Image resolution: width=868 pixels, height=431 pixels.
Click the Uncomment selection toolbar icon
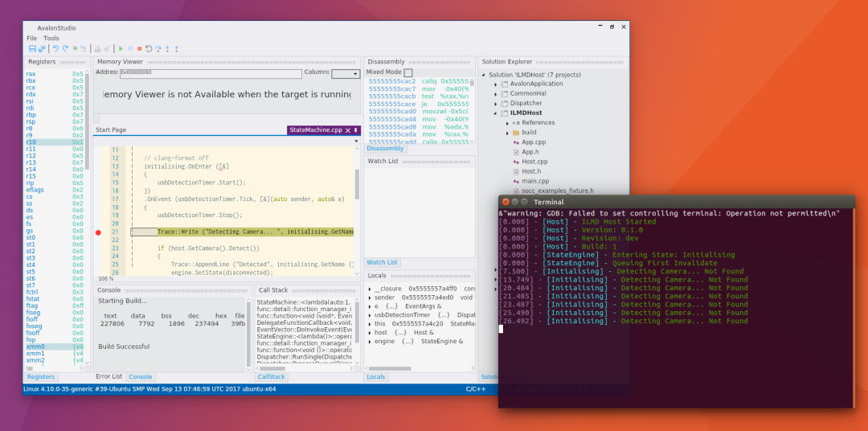coord(84,49)
